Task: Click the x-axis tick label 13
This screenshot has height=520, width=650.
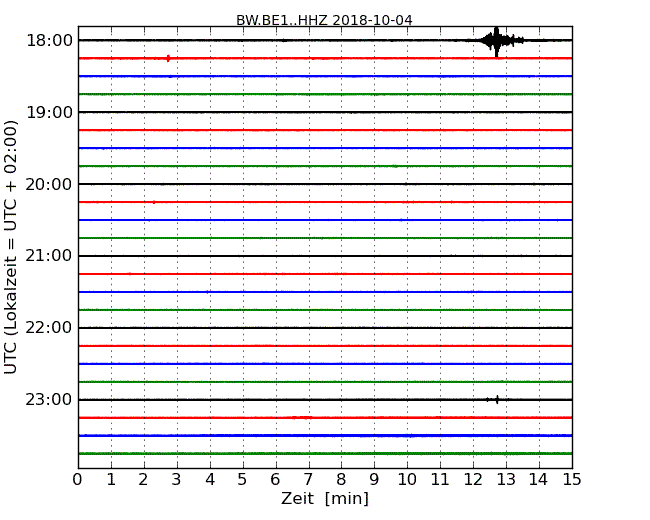Action: click(x=506, y=479)
